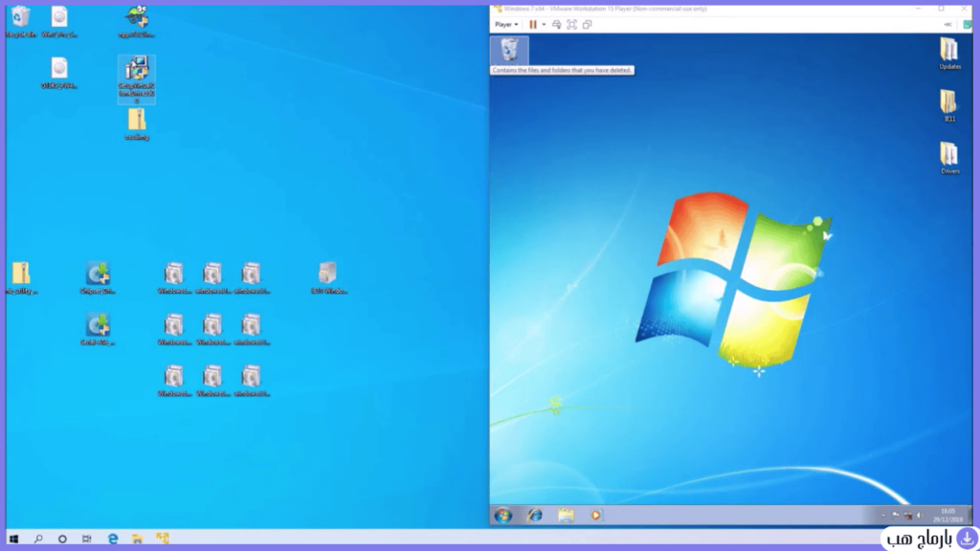Open the Windows 7 Start orb
Image resolution: width=980 pixels, height=551 pixels.
(x=503, y=515)
